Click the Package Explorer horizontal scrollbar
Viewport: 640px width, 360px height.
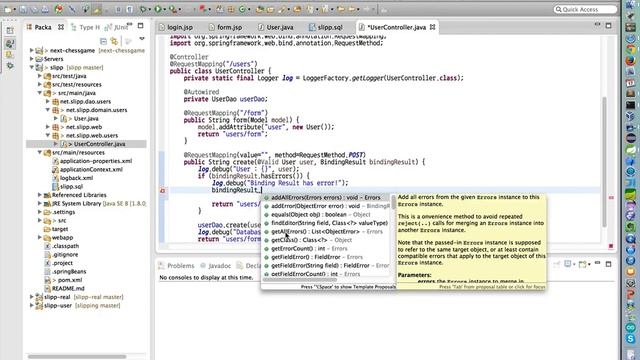click(77, 356)
